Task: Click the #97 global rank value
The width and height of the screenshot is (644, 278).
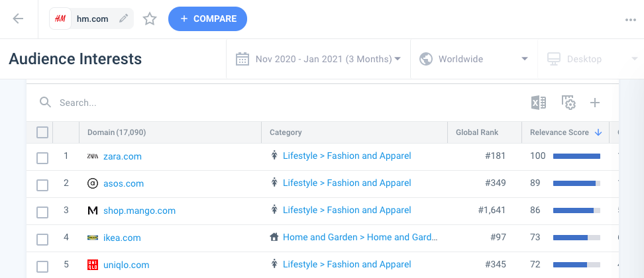Action: (498, 237)
